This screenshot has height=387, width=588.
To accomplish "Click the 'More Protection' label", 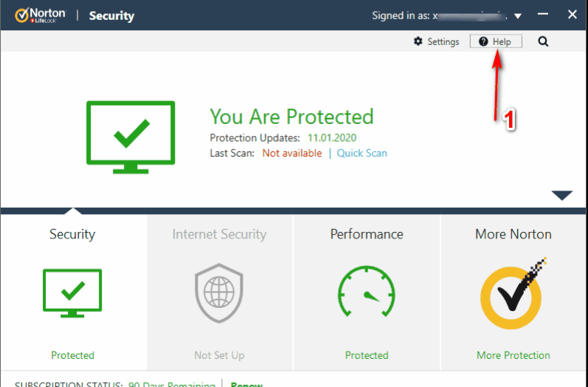I will (513, 355).
